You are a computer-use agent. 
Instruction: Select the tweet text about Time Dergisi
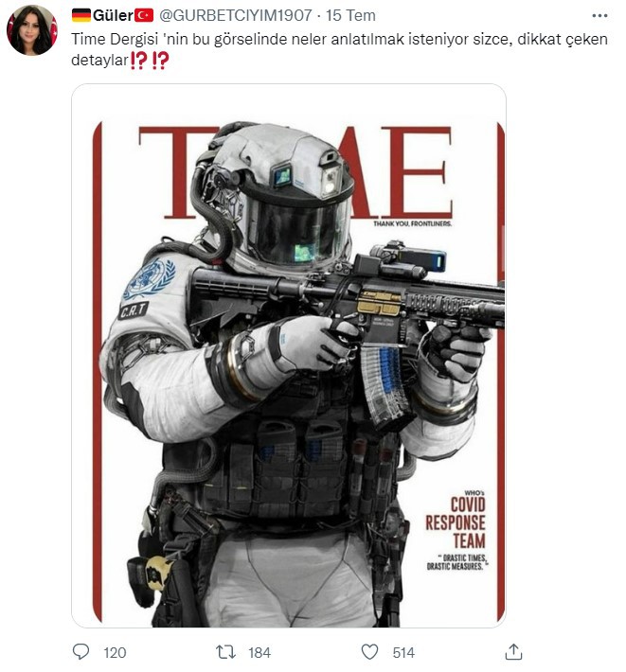click(339, 49)
